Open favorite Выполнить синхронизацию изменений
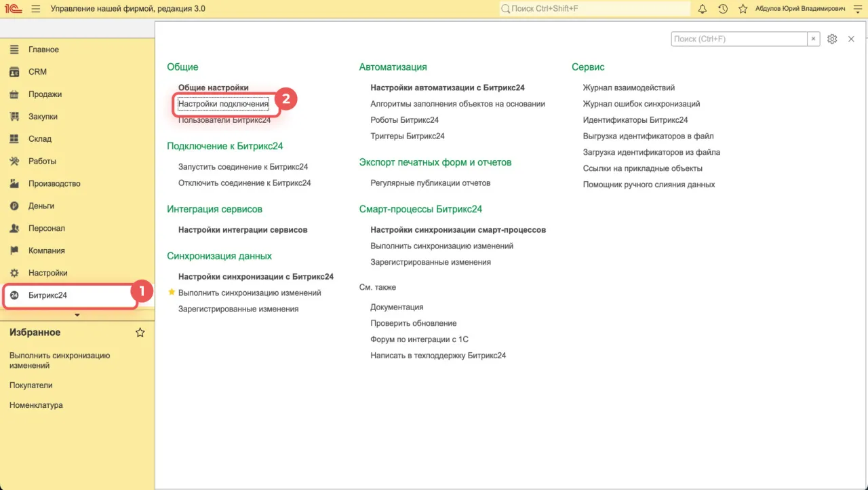868x490 pixels. point(60,360)
